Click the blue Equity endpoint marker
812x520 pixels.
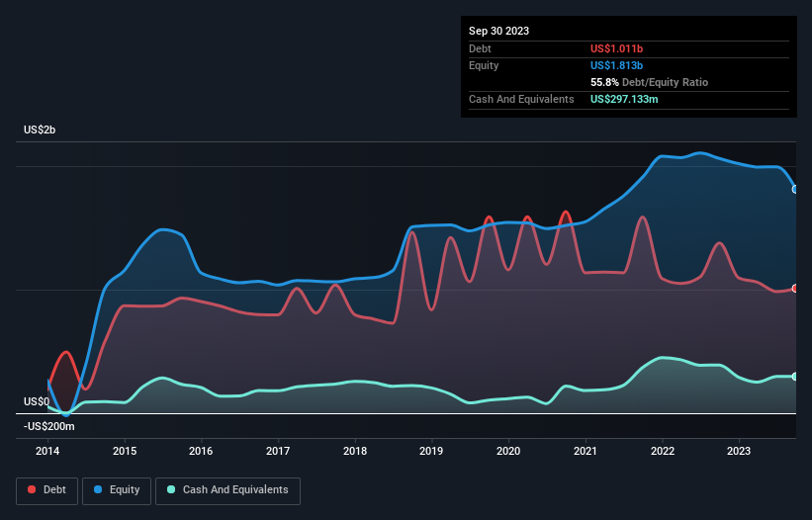(x=795, y=190)
